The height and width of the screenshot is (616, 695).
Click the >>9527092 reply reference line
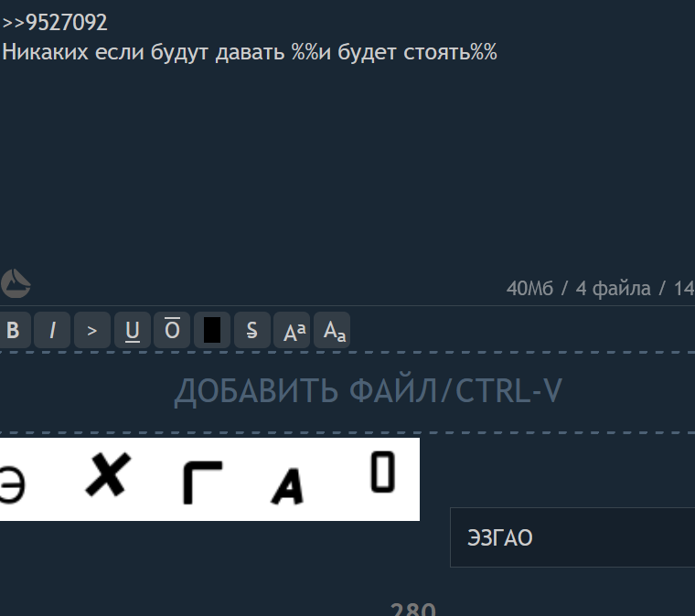click(x=55, y=22)
